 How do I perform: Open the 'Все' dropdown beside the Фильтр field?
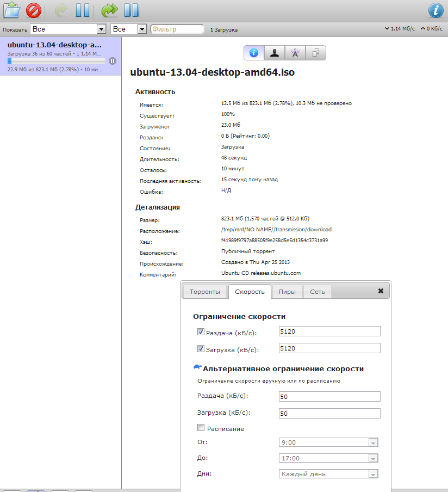[128, 29]
